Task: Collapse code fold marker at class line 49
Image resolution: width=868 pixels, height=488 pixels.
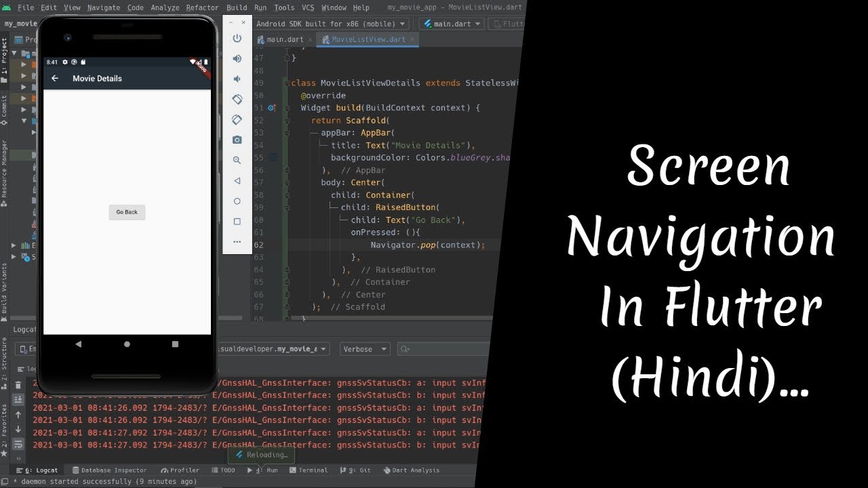Action: 287,83
